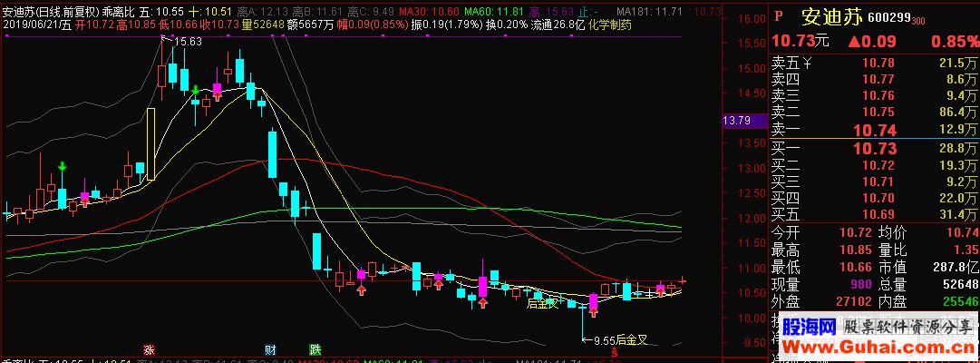Click red up-arrow below the 9.55 low candle
The height and width of the screenshot is (363, 980).
(x=593, y=311)
